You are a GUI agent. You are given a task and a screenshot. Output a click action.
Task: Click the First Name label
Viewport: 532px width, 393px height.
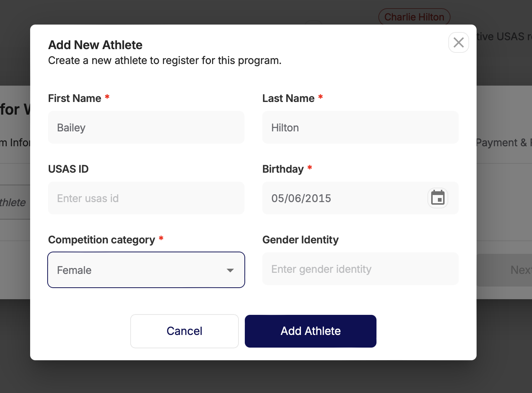tap(74, 98)
